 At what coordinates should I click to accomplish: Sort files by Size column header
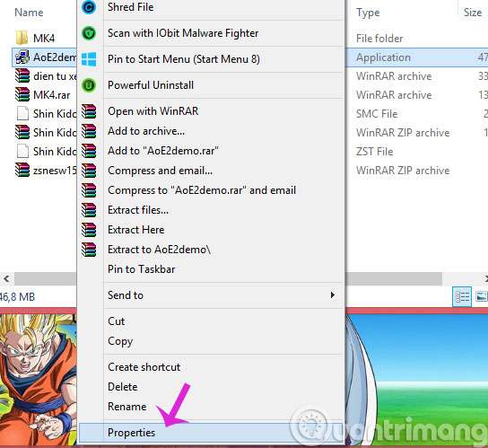(x=473, y=13)
